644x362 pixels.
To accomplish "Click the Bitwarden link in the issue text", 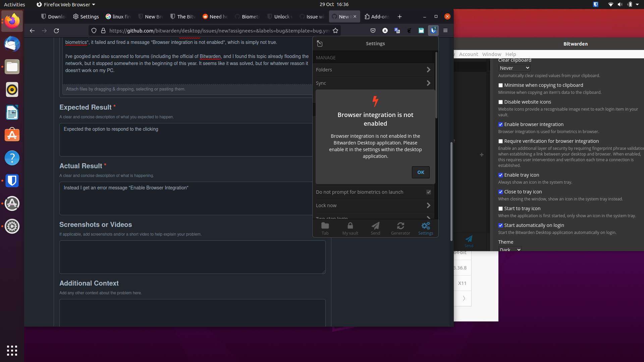I will tap(210, 56).
